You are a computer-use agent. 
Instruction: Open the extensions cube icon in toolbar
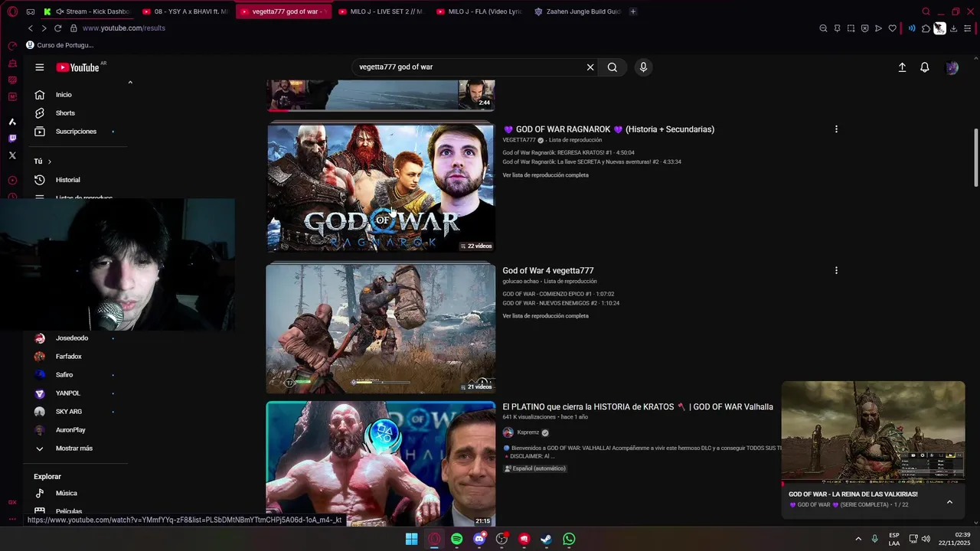pos(926,28)
